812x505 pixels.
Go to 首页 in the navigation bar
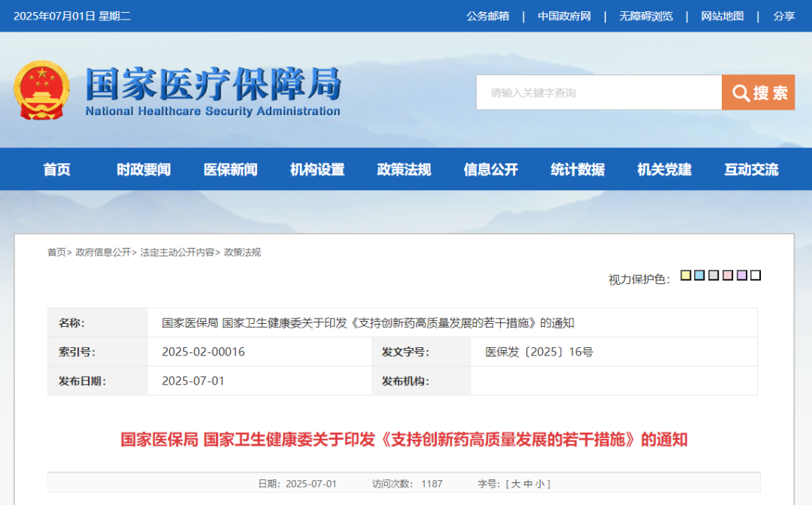click(x=56, y=169)
